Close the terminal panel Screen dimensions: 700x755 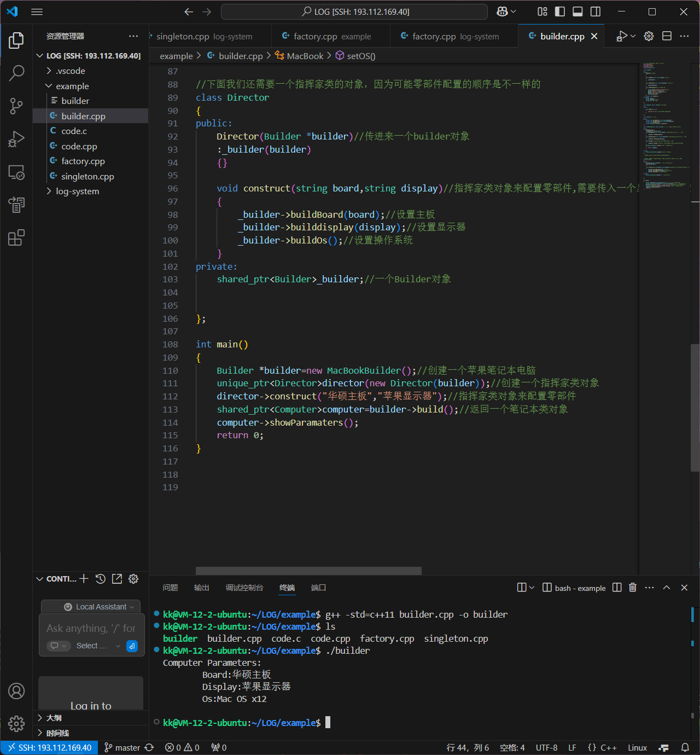[x=684, y=588]
